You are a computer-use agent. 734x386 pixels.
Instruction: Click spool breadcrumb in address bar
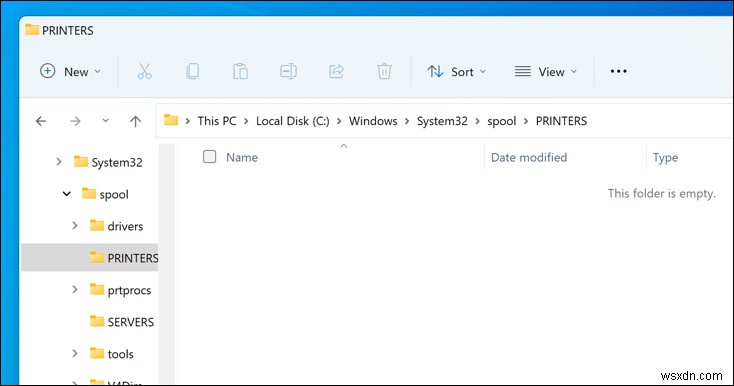tap(501, 121)
